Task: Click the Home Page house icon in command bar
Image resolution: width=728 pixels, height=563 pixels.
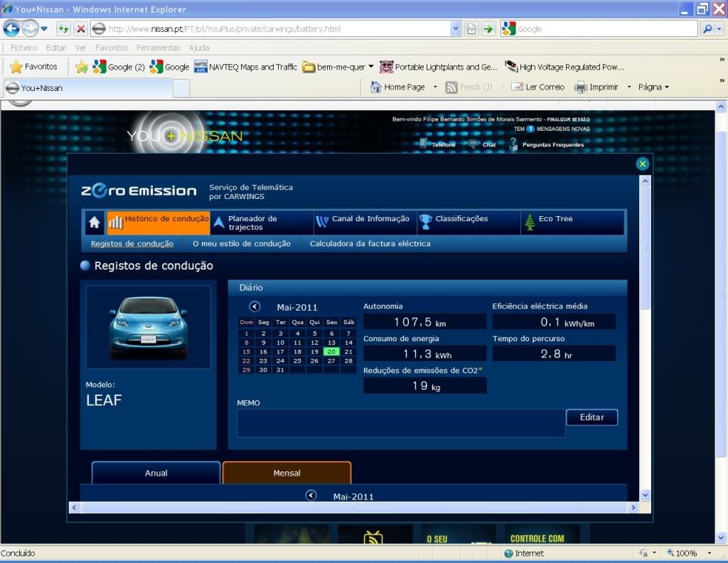Action: 375,87
